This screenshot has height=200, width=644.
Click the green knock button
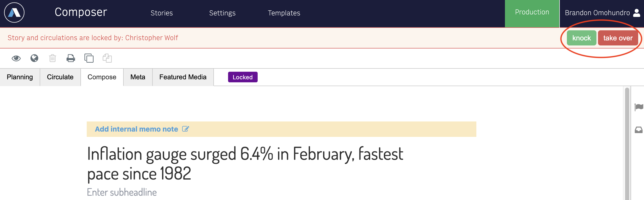(582, 38)
